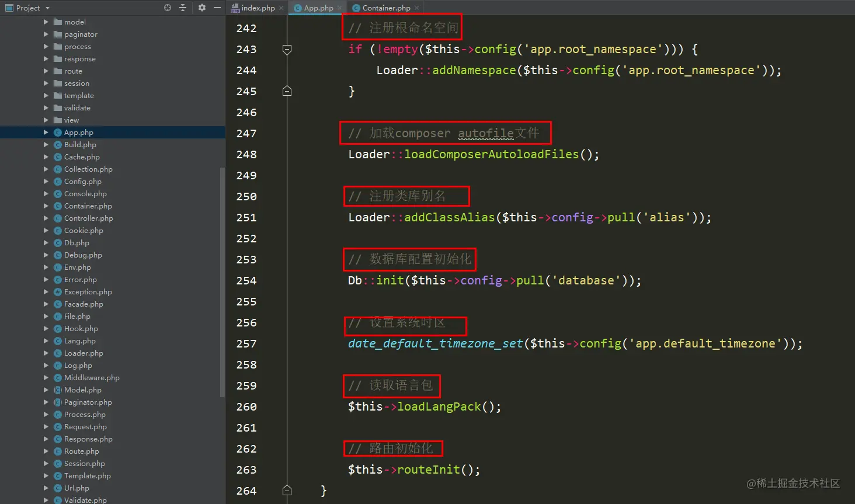Viewport: 855px width, 504px height.
Task: Expand the validate folder
Action: pyautogui.click(x=46, y=107)
